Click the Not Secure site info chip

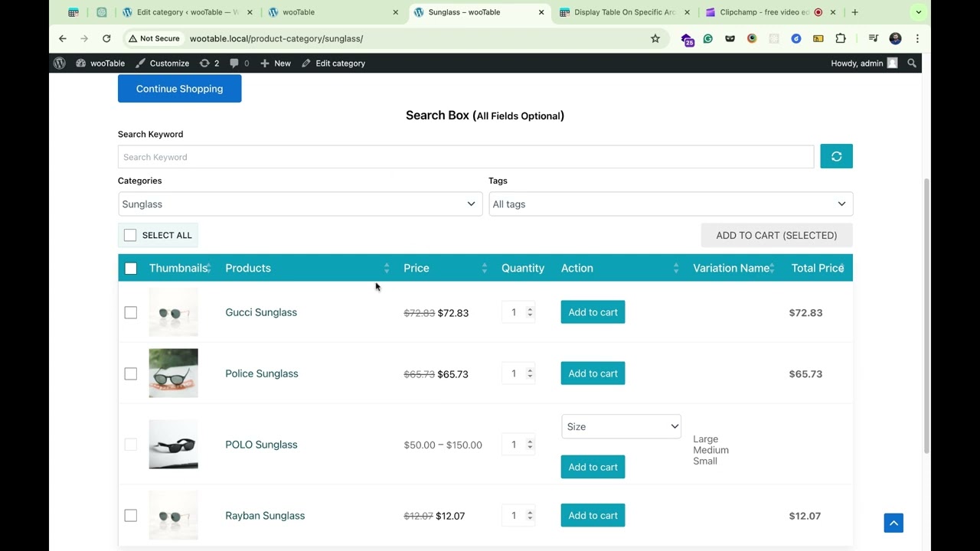coord(154,38)
